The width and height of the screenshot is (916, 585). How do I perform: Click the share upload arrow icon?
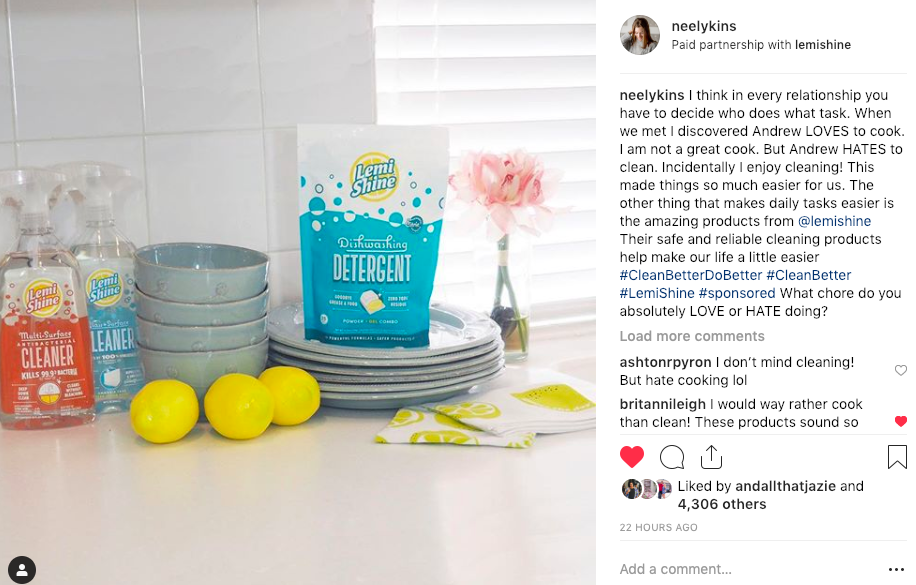[711, 457]
